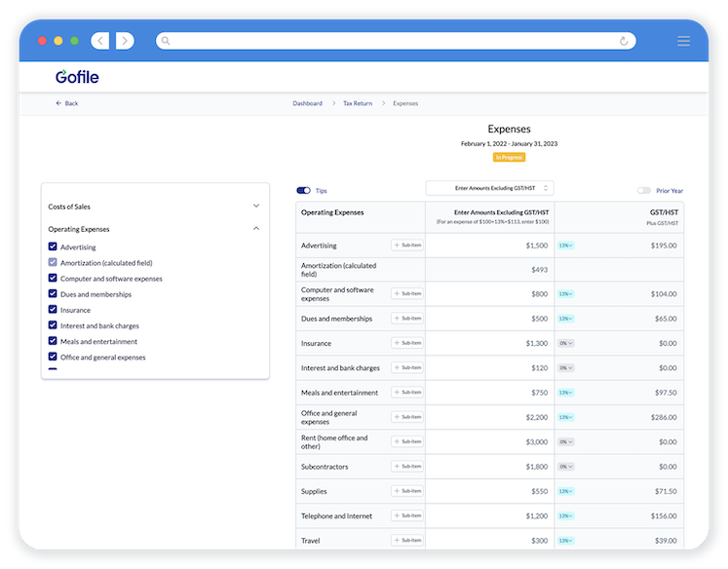Click the search icon in address bar
728x569 pixels.
tap(166, 41)
